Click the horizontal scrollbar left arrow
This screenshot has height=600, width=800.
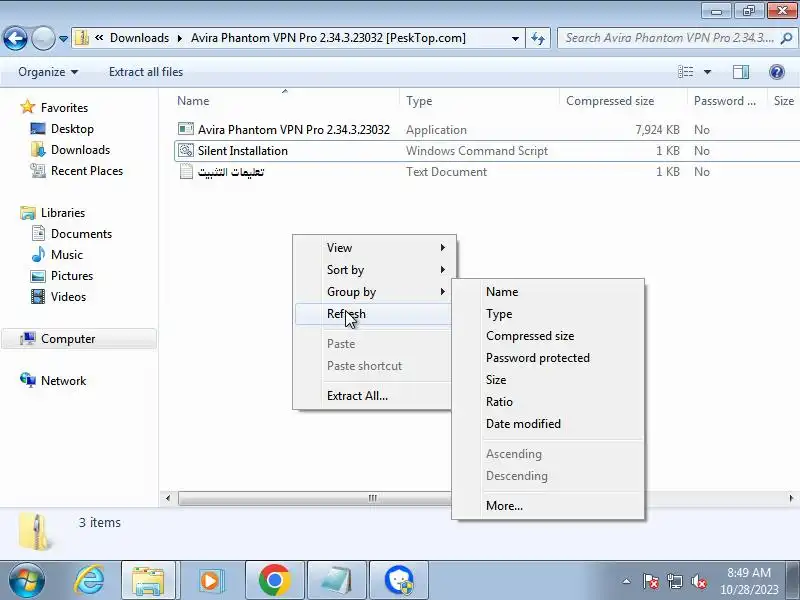pyautogui.click(x=168, y=498)
